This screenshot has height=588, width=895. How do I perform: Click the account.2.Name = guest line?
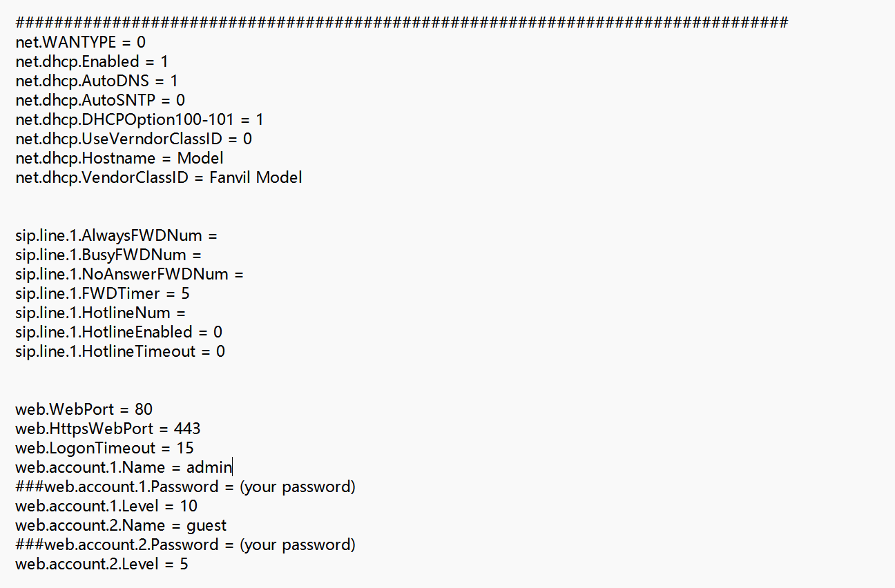point(121,525)
